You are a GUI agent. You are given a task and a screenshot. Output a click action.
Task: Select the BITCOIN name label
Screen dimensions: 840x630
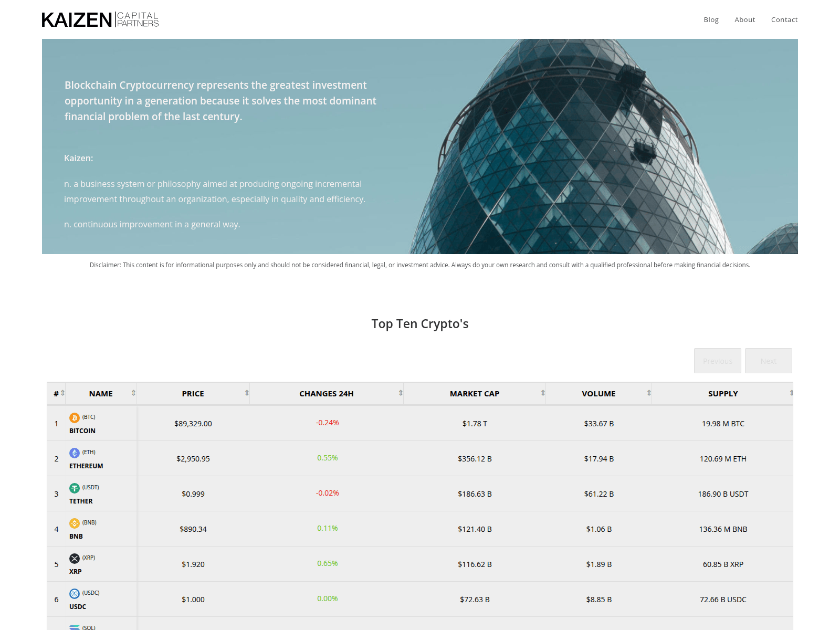pos(82,430)
